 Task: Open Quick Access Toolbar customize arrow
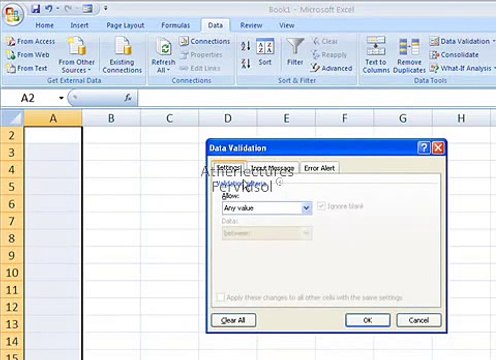pyautogui.click(x=105, y=8)
